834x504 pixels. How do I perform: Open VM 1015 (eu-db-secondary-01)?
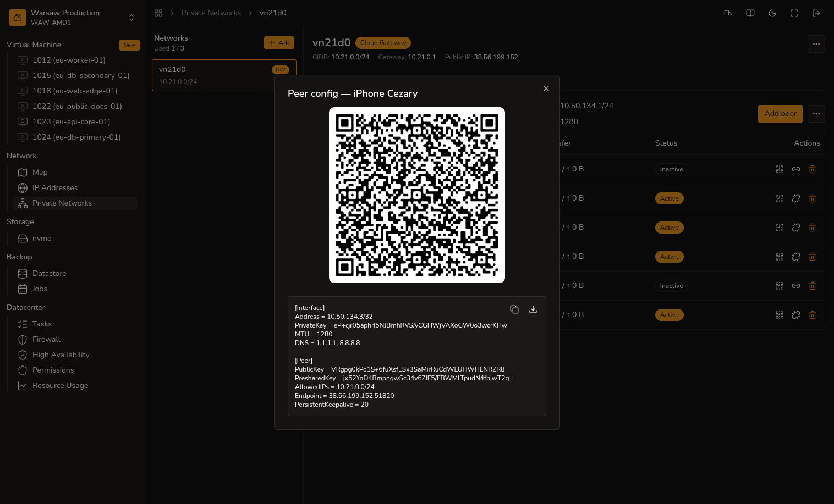point(81,75)
